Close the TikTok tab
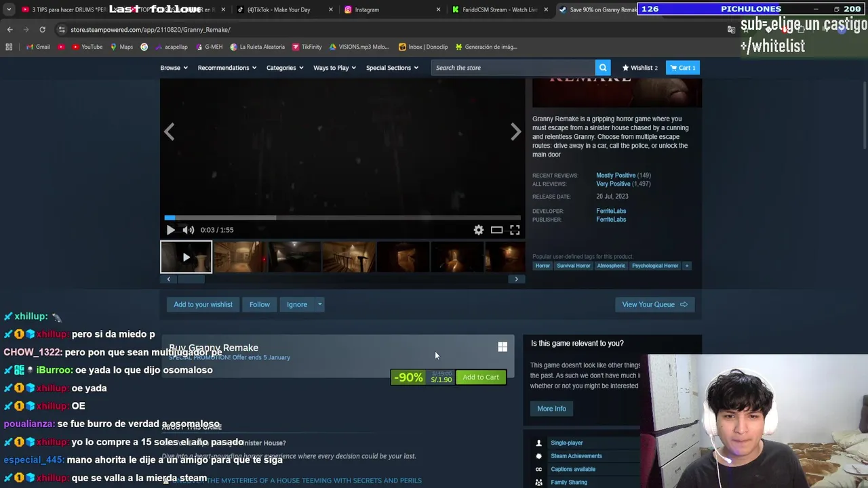 331,9
